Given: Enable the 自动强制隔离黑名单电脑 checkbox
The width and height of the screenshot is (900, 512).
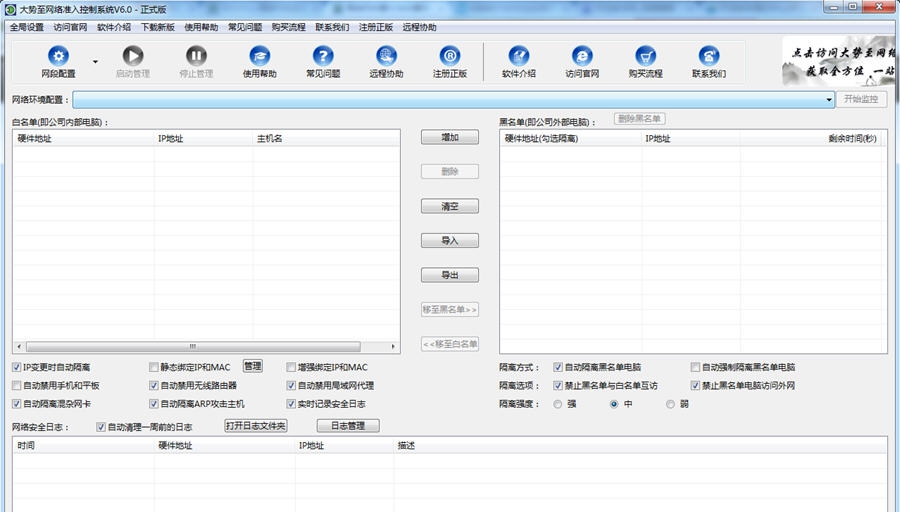Looking at the screenshot, I should click(x=695, y=367).
